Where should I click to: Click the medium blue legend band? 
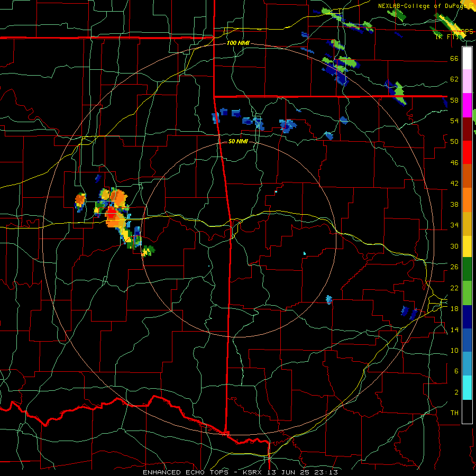(467, 340)
